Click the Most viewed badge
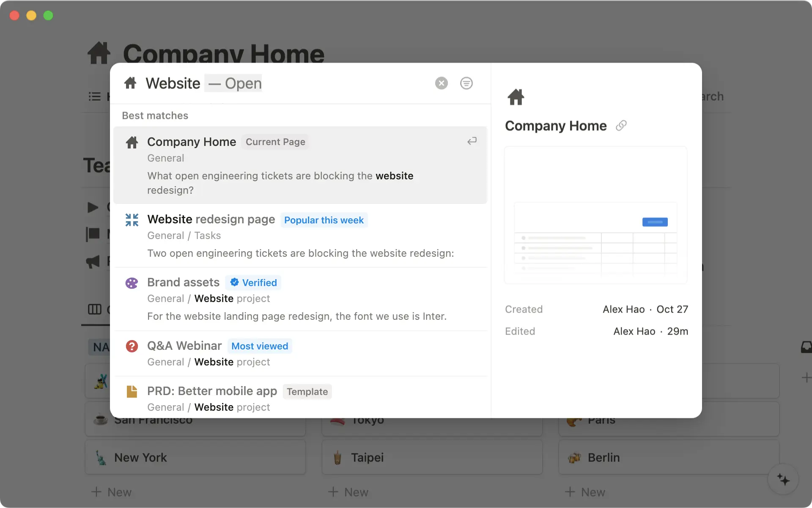The image size is (812, 508). coord(259,346)
